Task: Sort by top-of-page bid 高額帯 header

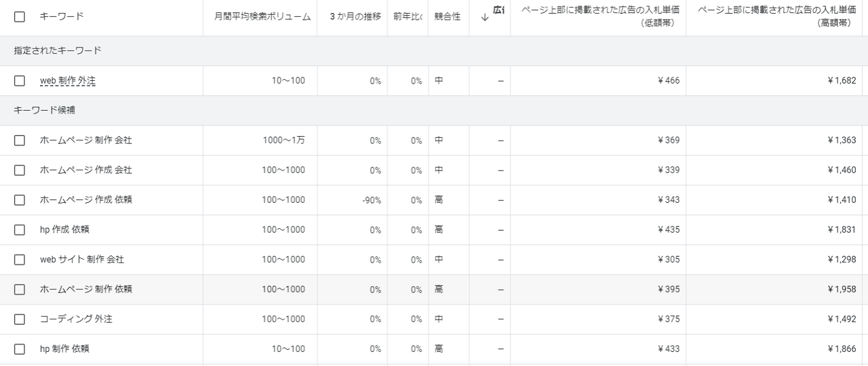Action: pos(775,18)
